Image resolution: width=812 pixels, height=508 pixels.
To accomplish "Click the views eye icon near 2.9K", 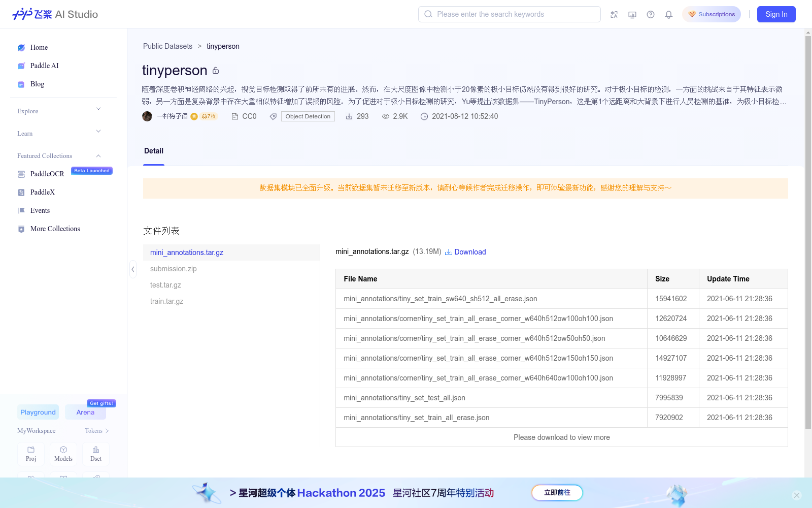I will tap(386, 116).
